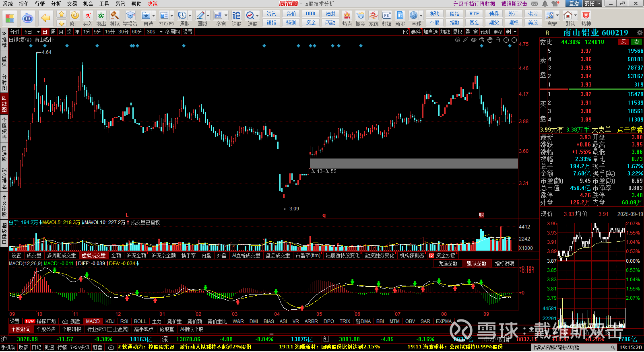Toggle the chart eye visibility icon

(x=474, y=40)
